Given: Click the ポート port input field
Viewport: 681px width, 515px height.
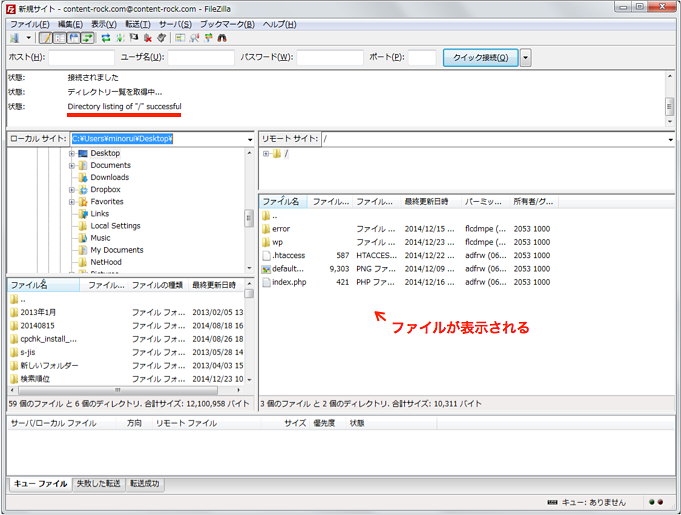Looking at the screenshot, I should 422,57.
